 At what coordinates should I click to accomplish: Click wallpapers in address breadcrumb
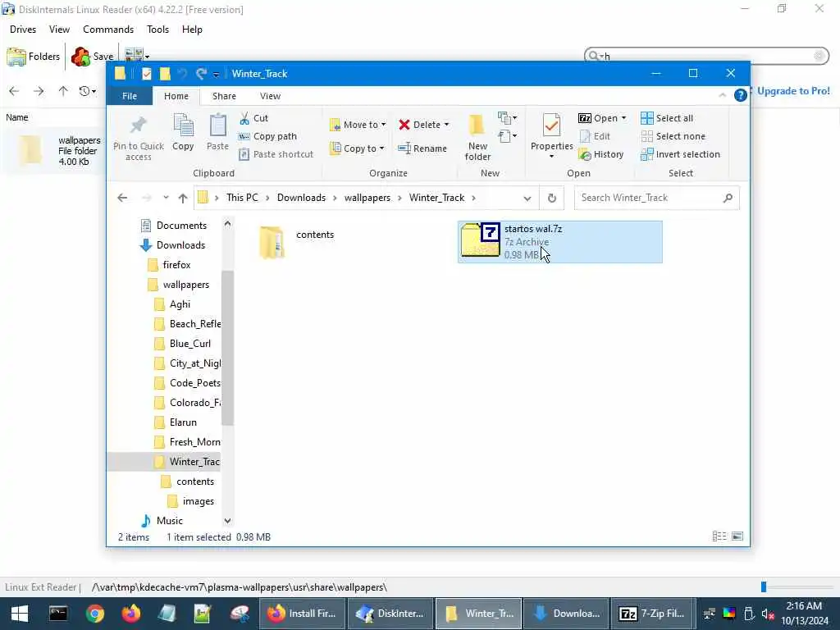(x=367, y=198)
